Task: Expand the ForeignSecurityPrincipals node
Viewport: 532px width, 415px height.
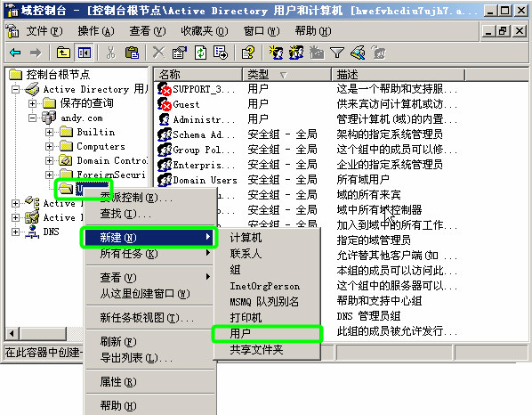Action: (x=49, y=175)
